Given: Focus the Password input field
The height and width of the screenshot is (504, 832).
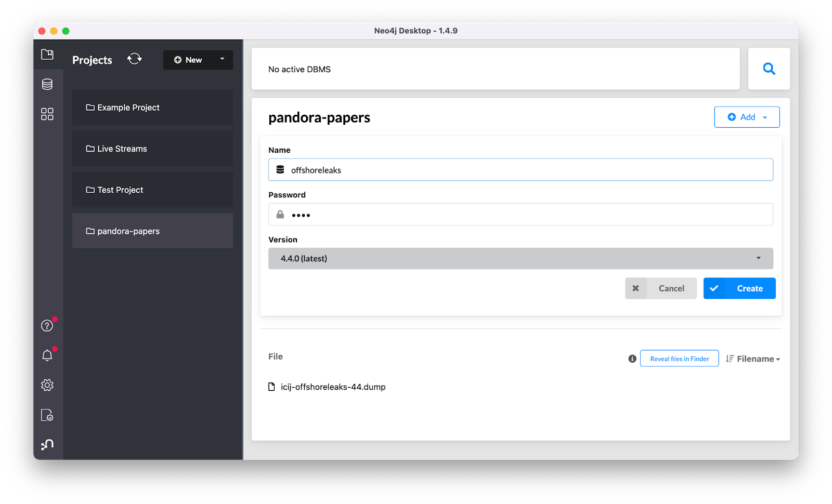Looking at the screenshot, I should (x=521, y=214).
